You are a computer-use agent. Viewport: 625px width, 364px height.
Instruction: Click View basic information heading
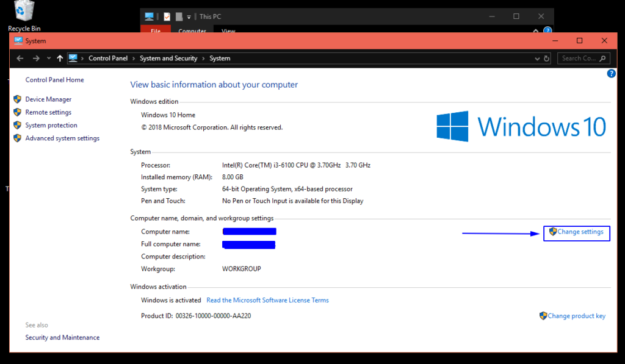[214, 85]
